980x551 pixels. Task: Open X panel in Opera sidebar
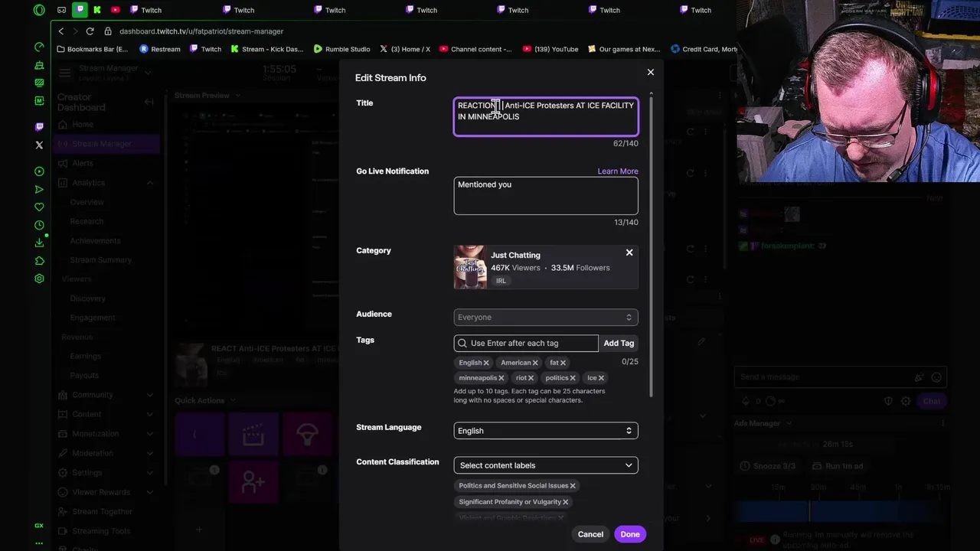click(x=39, y=145)
